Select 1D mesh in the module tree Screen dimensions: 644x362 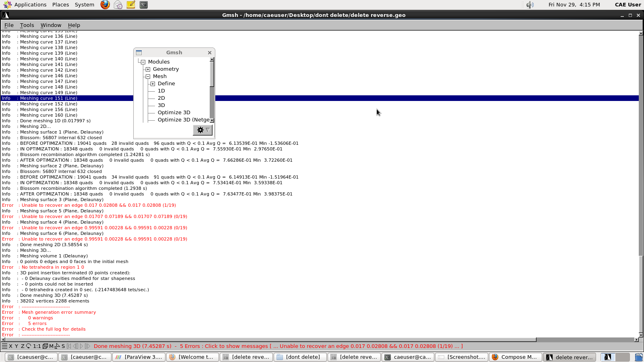point(161,91)
